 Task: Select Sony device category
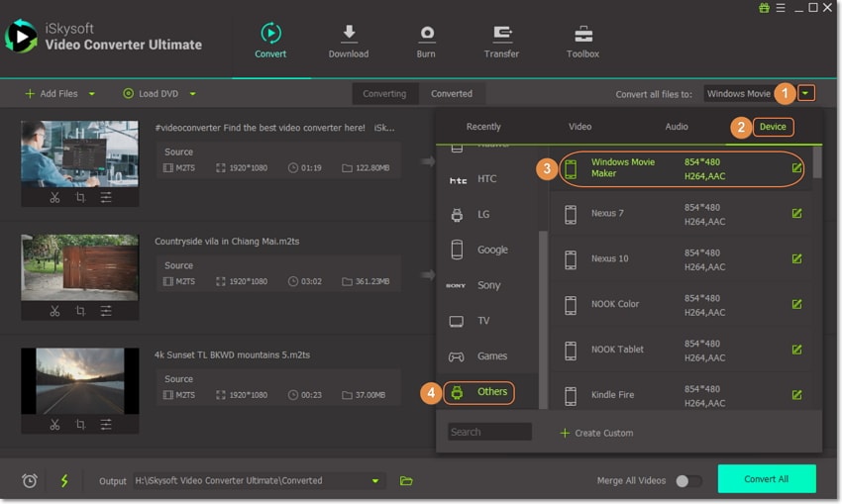click(488, 285)
